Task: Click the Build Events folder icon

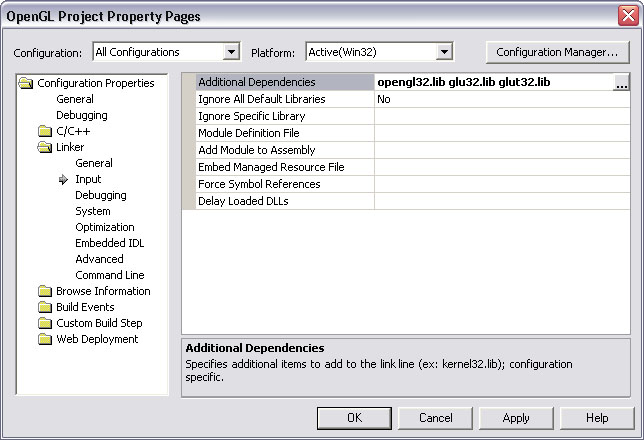Action: coord(45,308)
